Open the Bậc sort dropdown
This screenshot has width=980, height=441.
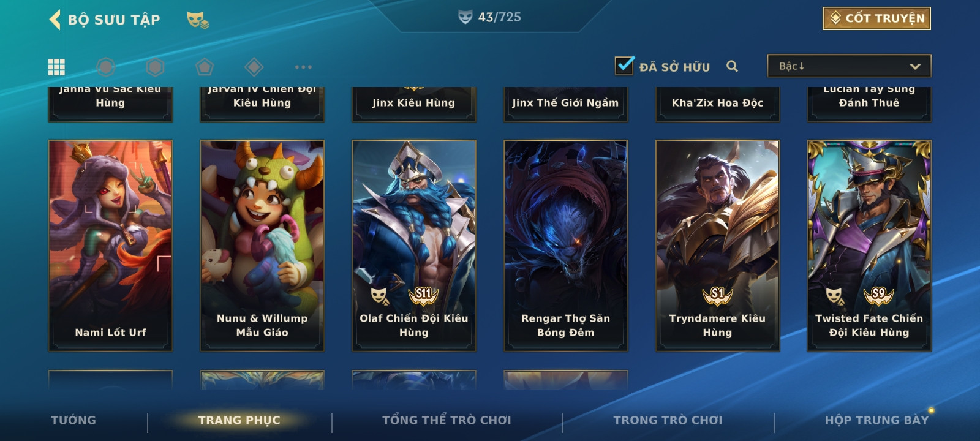(849, 66)
